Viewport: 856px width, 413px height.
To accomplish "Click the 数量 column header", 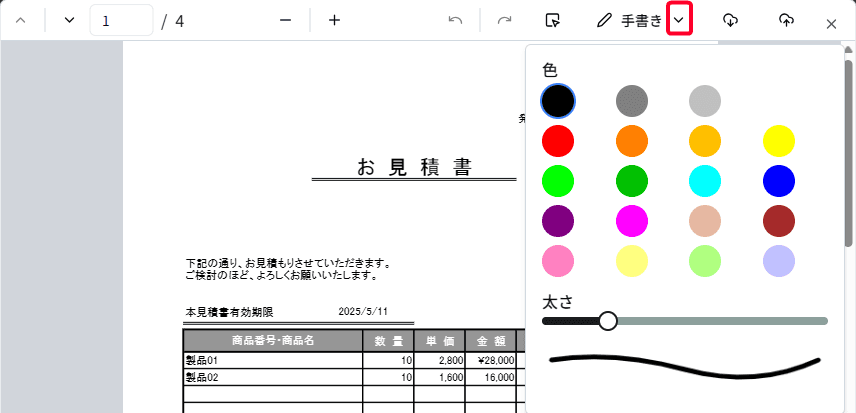I will coord(389,341).
